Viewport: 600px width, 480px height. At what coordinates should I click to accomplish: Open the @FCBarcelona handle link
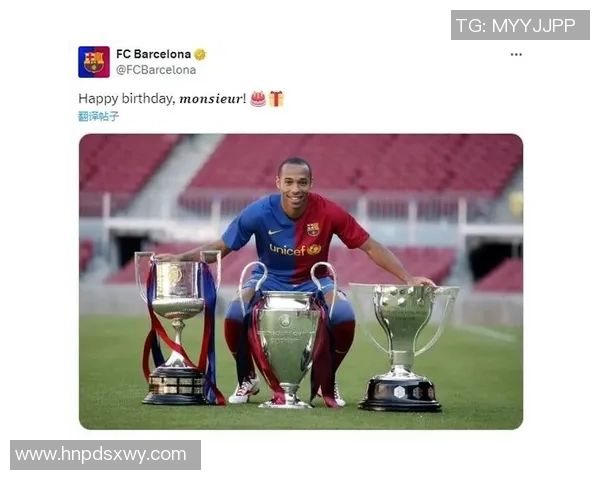156,70
